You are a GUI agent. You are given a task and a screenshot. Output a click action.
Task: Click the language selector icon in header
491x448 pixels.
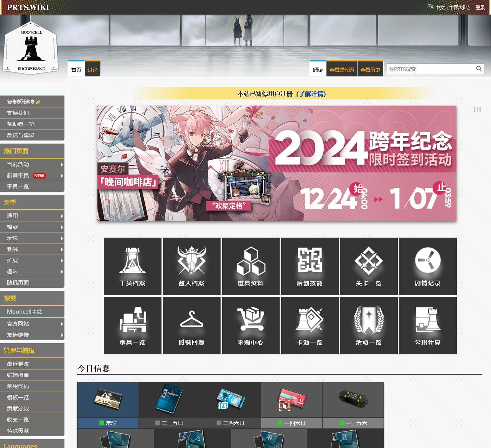430,7
